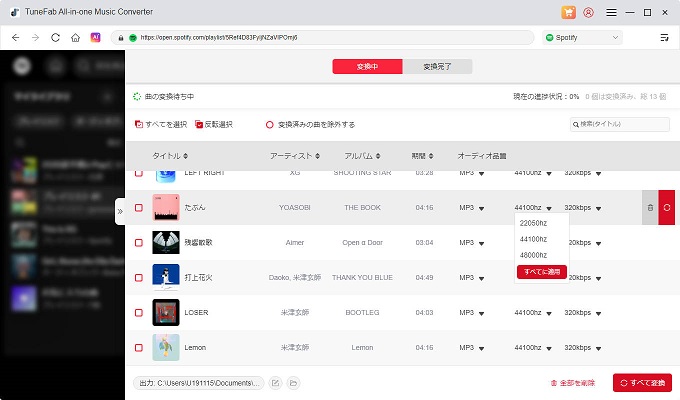Image resolution: width=680 pixels, height=400 pixels.
Task: Click the たぶん album thumbnail
Action: click(166, 207)
